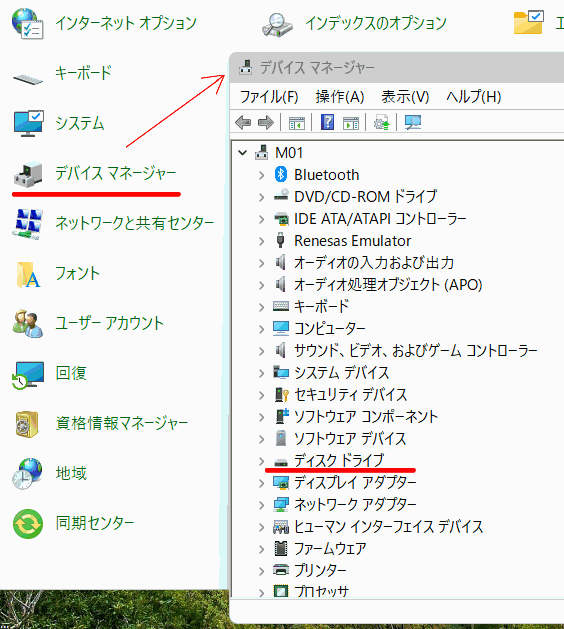Expand the Bluetooth category
This screenshot has width=564, height=629.
tap(262, 175)
